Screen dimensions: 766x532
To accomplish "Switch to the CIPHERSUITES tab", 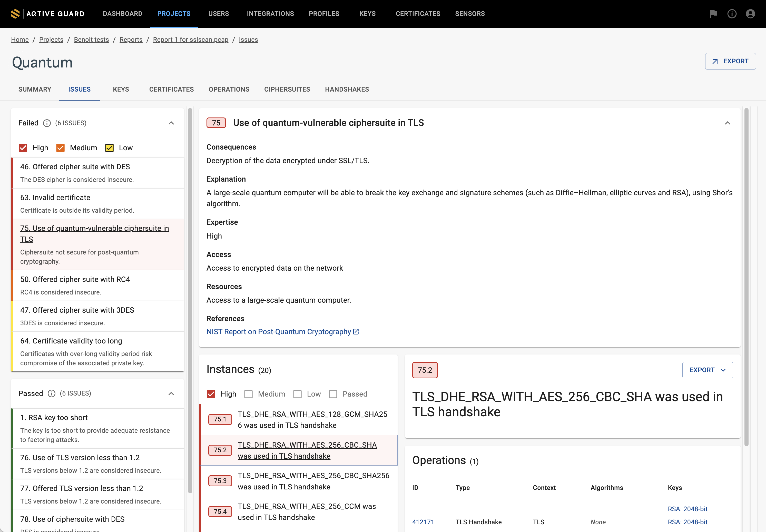I will (x=287, y=89).
